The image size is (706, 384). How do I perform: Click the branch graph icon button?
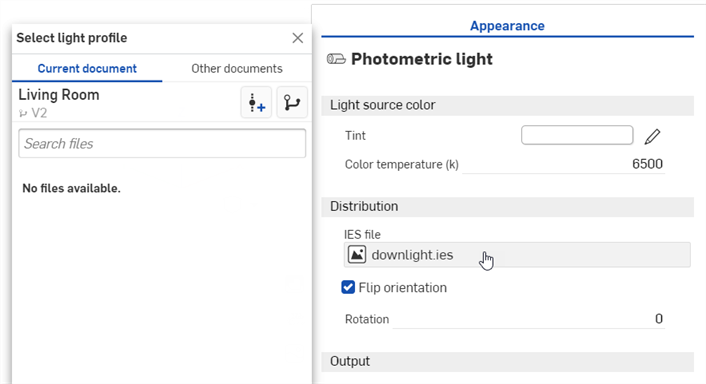pyautogui.click(x=292, y=103)
